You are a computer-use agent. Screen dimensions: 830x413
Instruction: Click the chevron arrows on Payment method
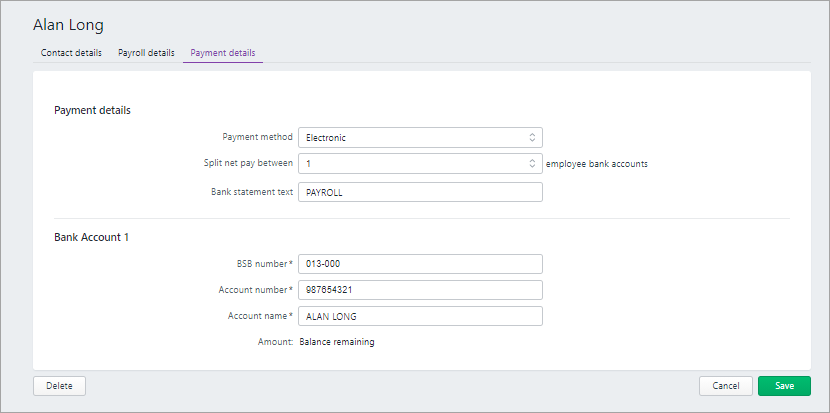click(x=532, y=137)
